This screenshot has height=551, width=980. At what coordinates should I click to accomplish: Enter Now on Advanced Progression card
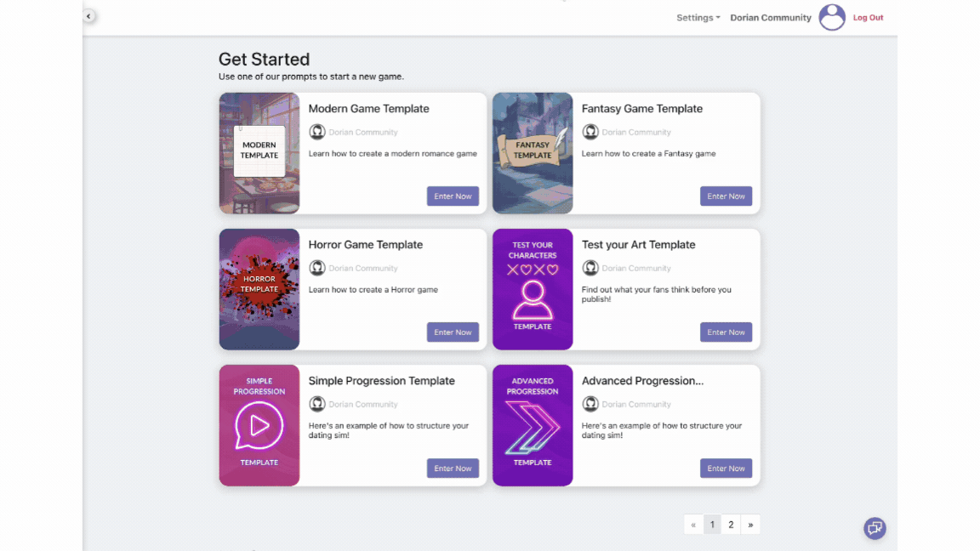tap(726, 469)
